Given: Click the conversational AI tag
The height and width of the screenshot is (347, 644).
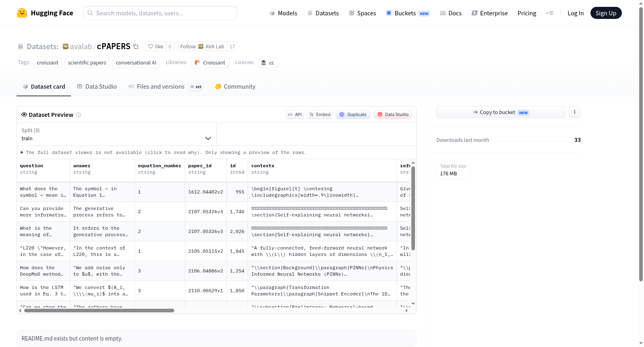Looking at the screenshot, I should click(x=136, y=62).
